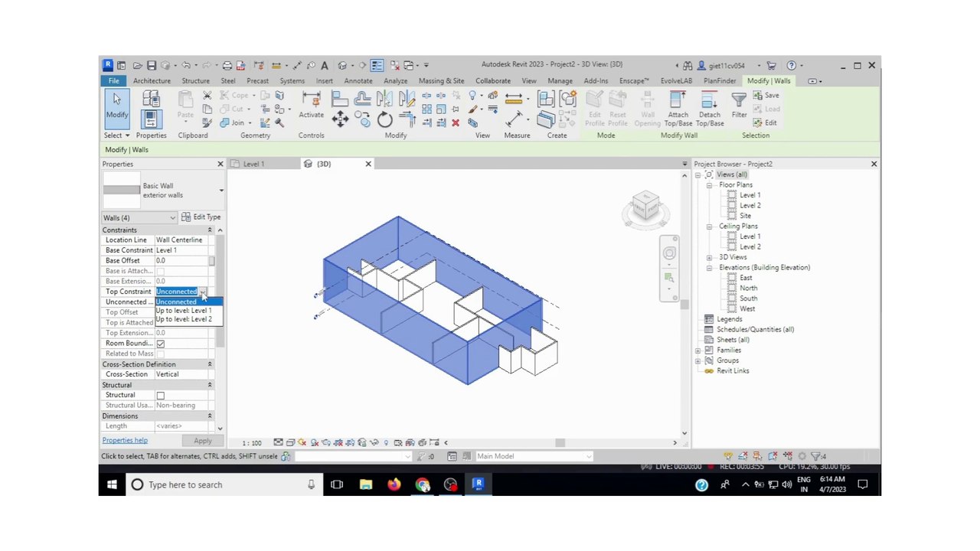980x551 pixels.
Task: Click Attach Top/Base
Action: click(678, 108)
